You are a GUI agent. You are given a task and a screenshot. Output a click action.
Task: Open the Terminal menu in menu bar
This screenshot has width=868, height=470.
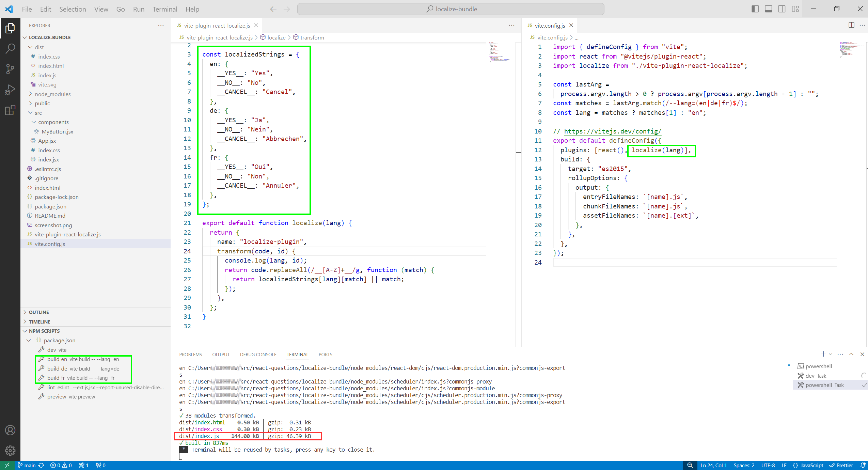(x=164, y=9)
